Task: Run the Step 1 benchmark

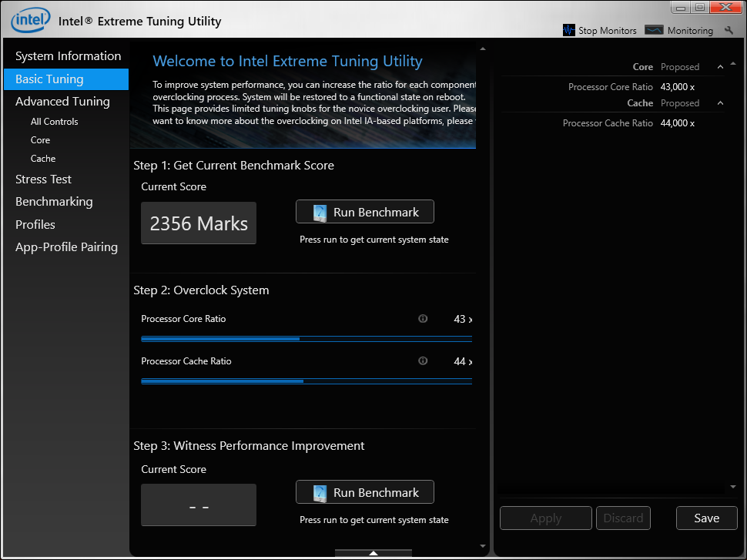Action: click(x=365, y=212)
